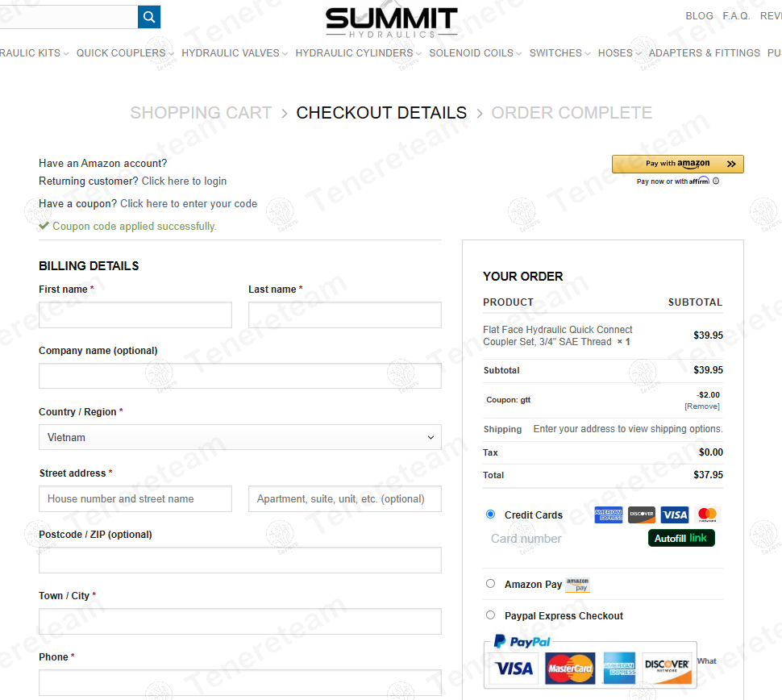782x700 pixels.
Task: Choose Paypal Express Checkout radio button
Action: tap(490, 615)
